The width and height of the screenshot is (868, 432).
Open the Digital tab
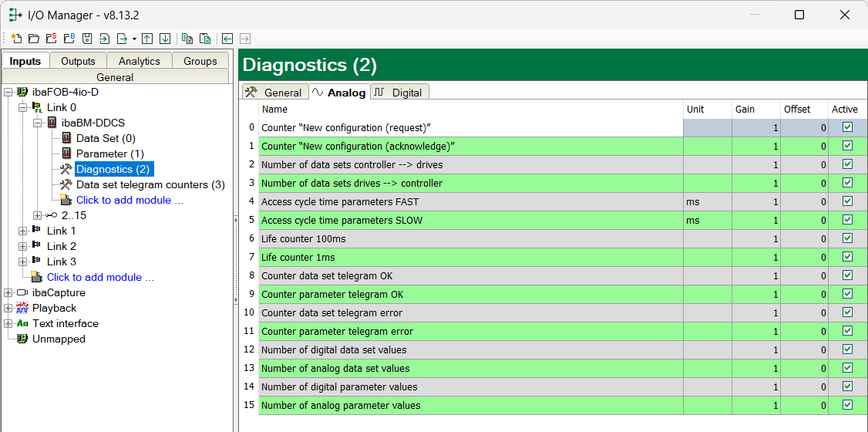coord(399,93)
